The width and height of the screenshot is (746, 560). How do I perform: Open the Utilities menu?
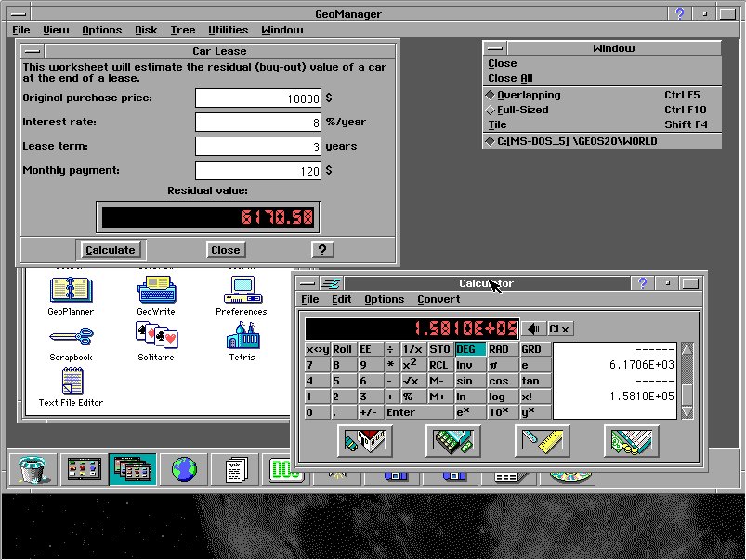click(228, 30)
